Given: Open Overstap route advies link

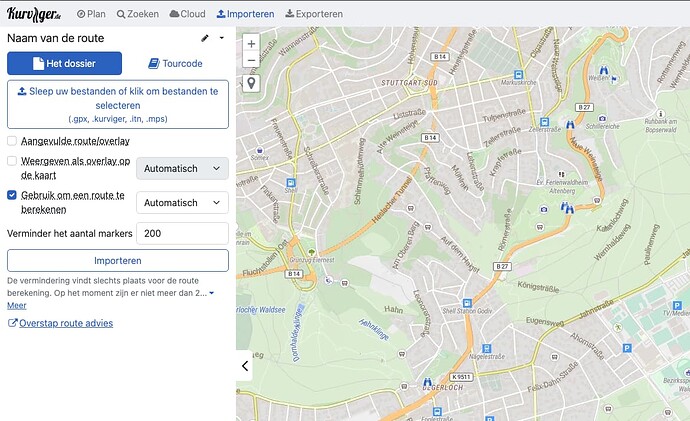Looking at the screenshot, I should tap(66, 323).
